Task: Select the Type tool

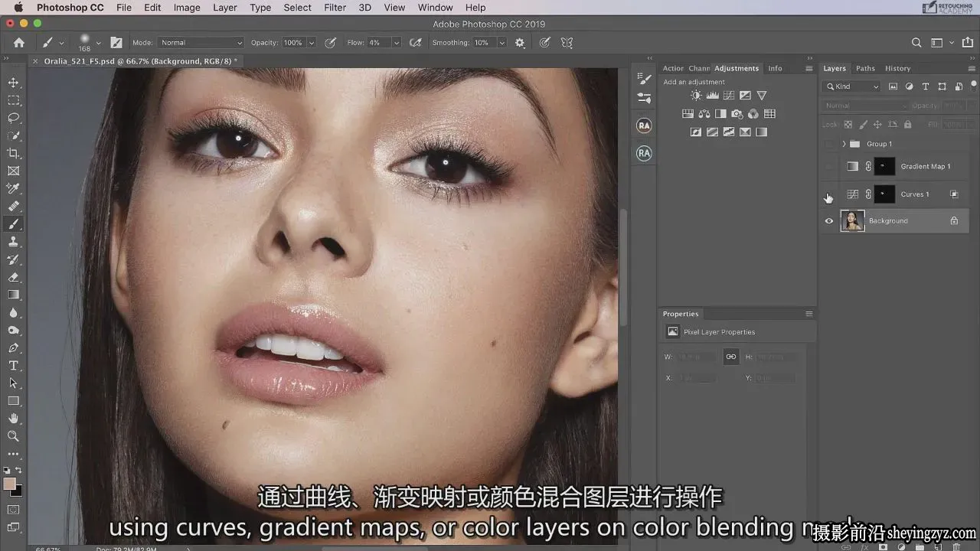Action: 14,365
